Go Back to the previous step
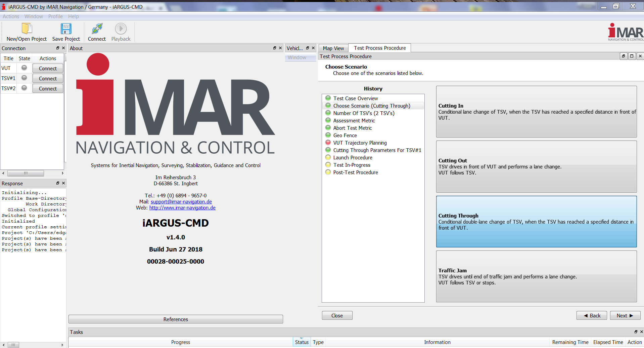This screenshot has height=348, width=644. pyautogui.click(x=592, y=315)
